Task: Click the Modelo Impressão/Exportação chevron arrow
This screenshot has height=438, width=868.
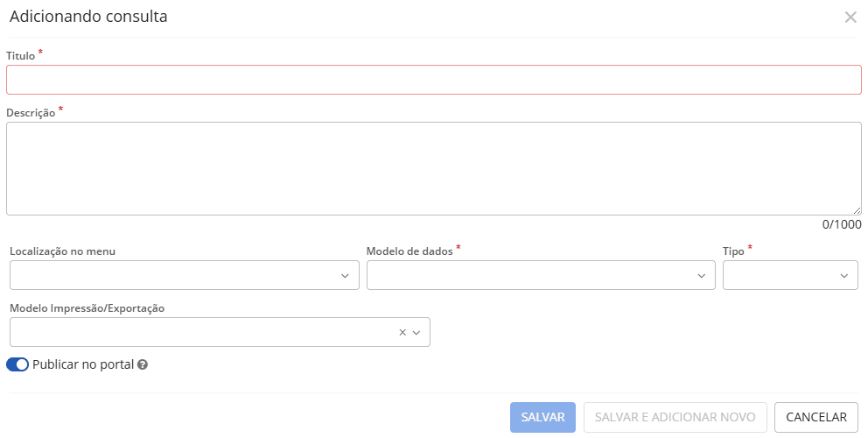Action: click(x=416, y=332)
